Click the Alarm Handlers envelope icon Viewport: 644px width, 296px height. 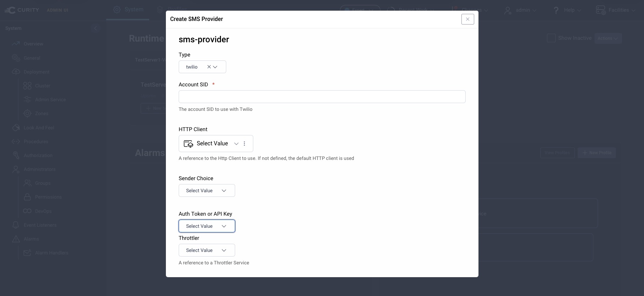(27, 253)
